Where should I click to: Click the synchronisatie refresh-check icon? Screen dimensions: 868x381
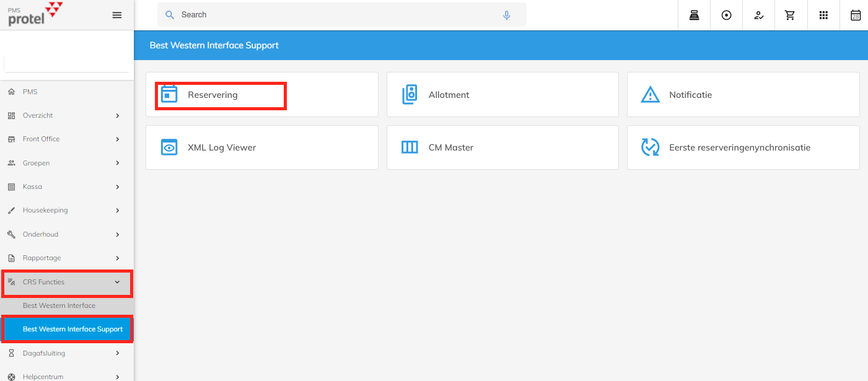pos(650,147)
